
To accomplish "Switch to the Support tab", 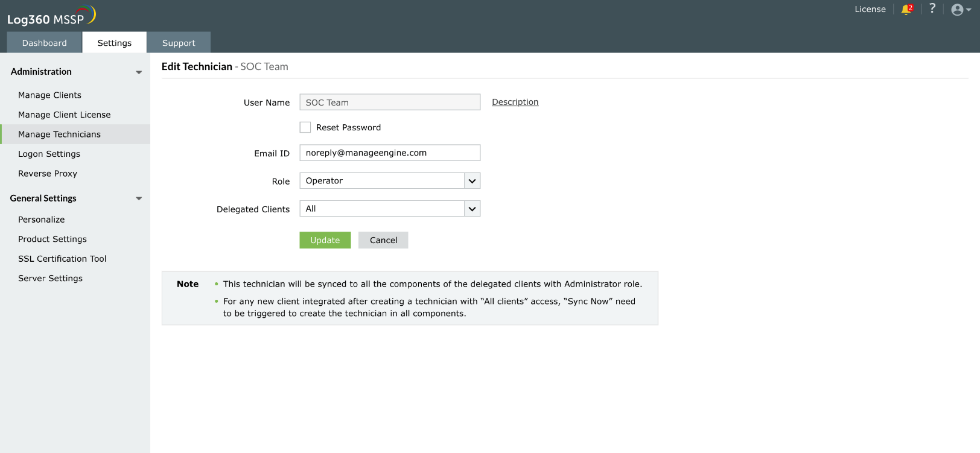I will point(179,43).
